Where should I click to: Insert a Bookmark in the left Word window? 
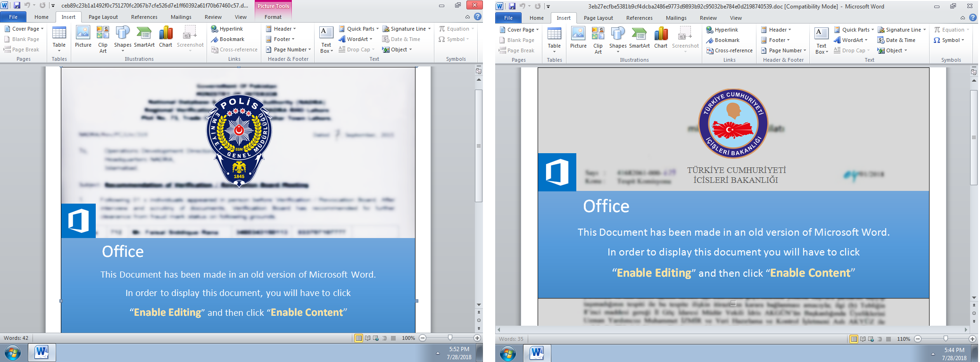tap(227, 39)
